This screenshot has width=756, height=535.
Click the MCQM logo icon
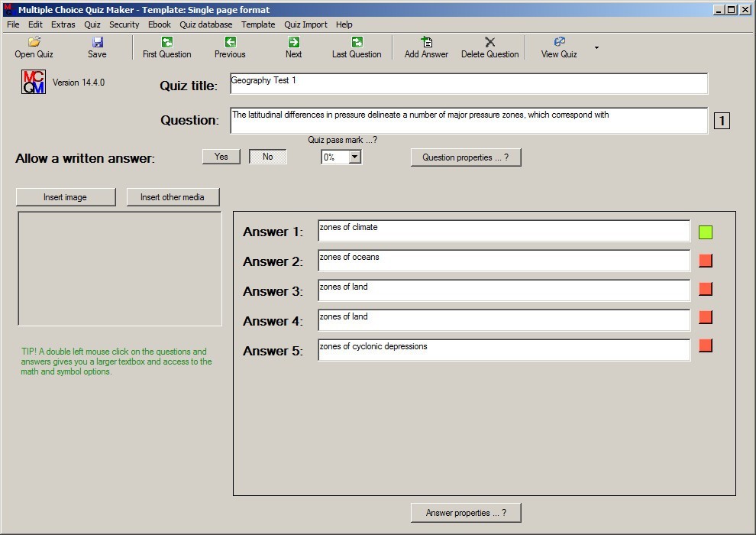(34, 82)
